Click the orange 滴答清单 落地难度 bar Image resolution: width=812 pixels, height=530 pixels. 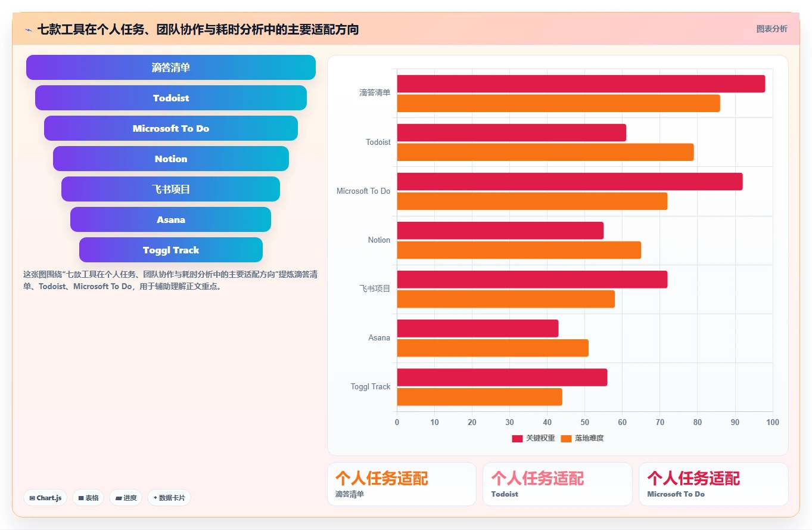(x=558, y=103)
